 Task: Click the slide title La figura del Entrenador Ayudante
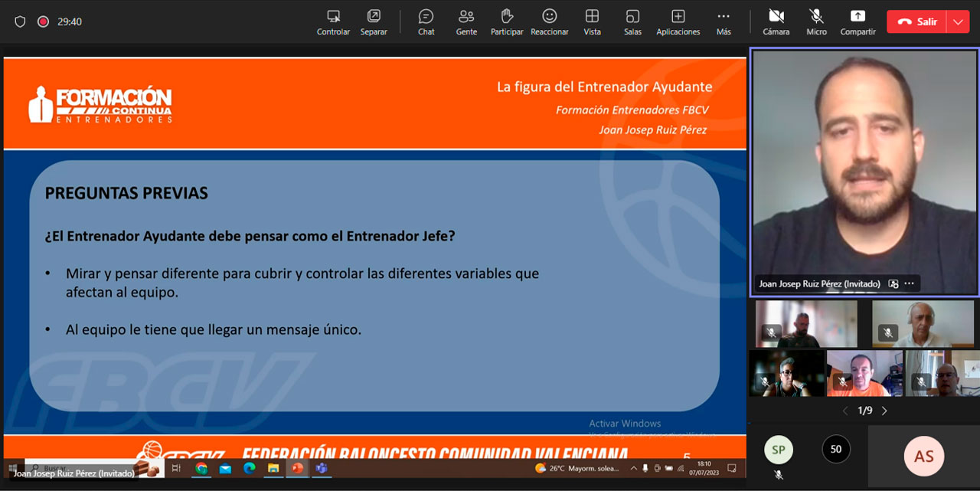605,87
